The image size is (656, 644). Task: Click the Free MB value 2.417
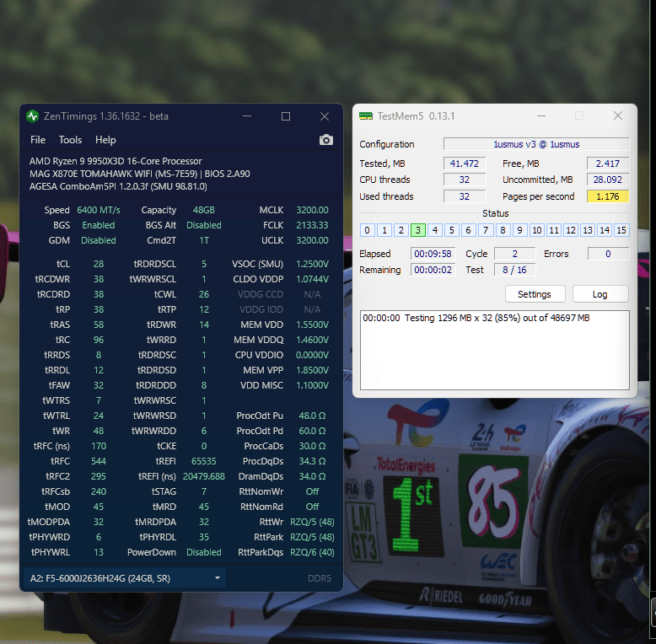coord(607,164)
